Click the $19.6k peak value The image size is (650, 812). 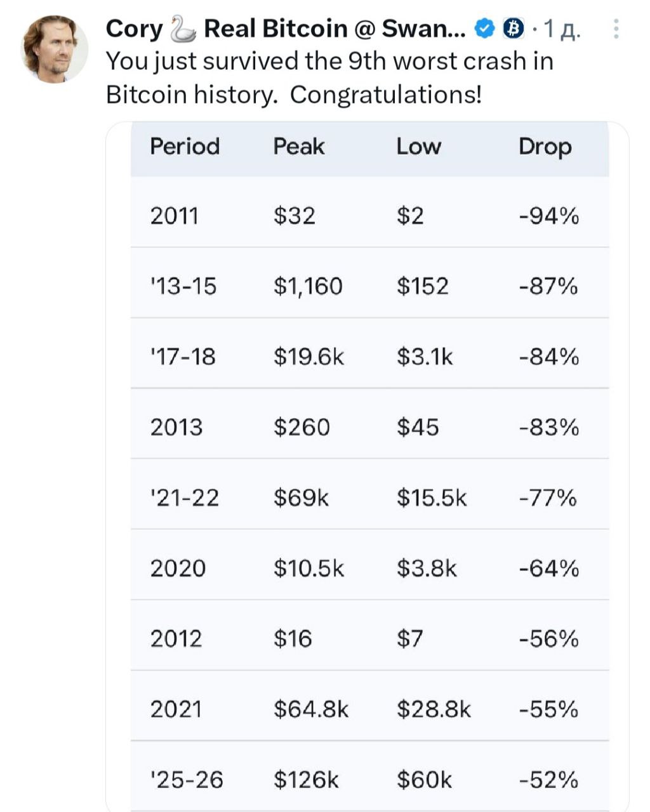(308, 357)
